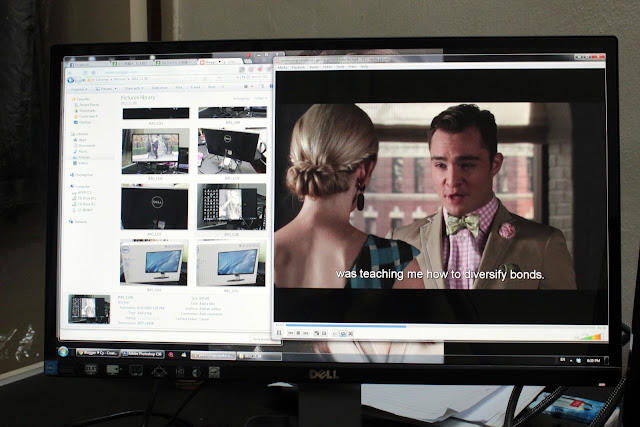Click E-mail in Explorer toolbar

(x=195, y=87)
